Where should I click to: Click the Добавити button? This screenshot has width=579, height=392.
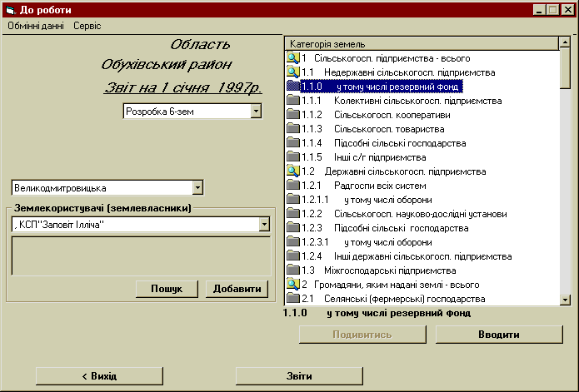point(237,289)
